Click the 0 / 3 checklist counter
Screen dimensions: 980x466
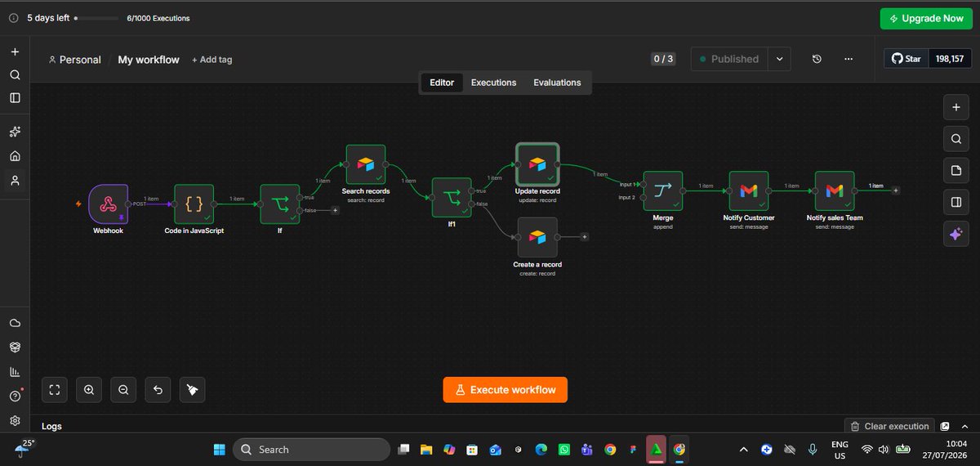(x=663, y=59)
